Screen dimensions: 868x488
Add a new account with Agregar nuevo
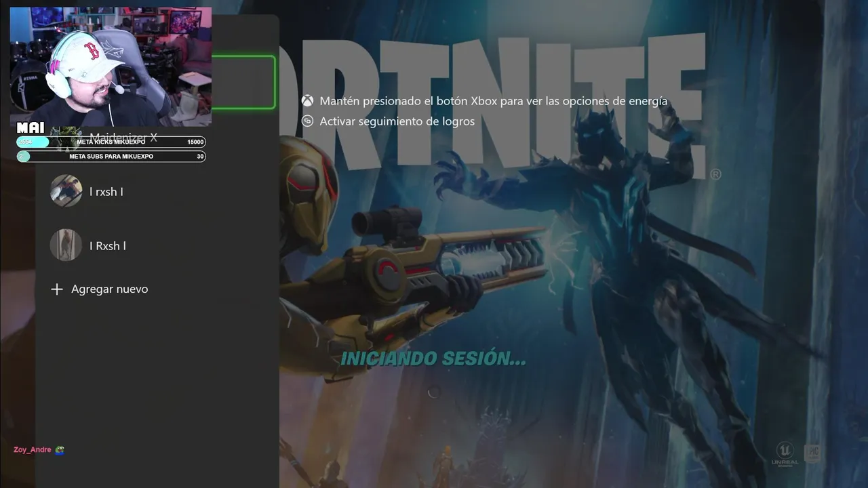100,289
